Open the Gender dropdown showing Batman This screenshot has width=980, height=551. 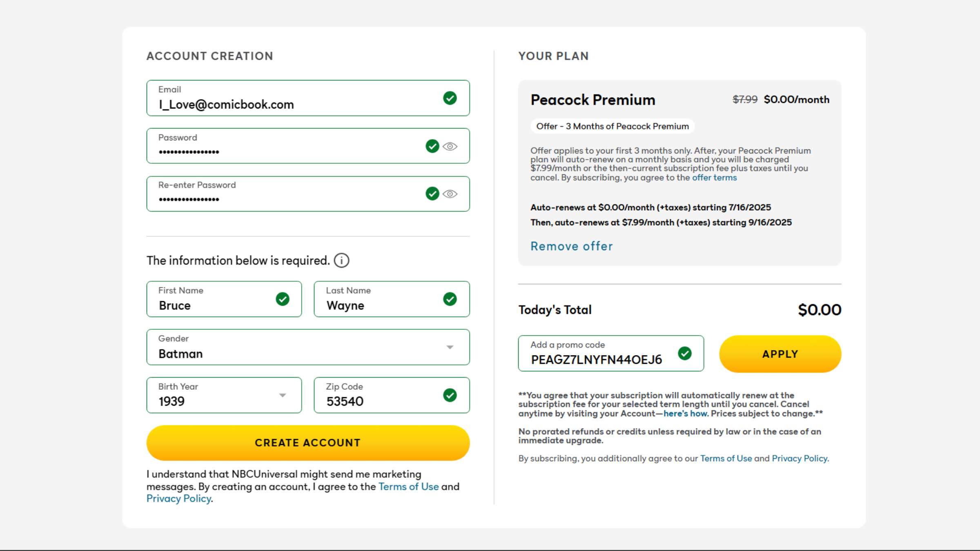click(x=308, y=347)
